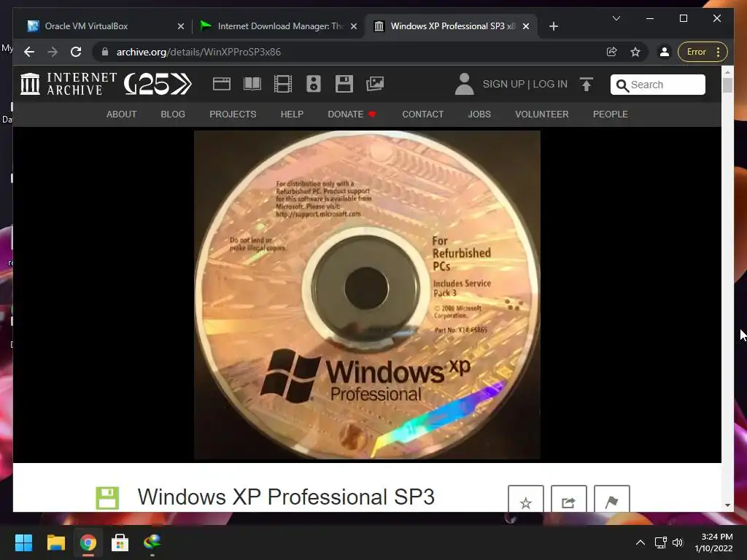The width and height of the screenshot is (747, 560).
Task: Open a new browser tab
Action: pyautogui.click(x=553, y=26)
